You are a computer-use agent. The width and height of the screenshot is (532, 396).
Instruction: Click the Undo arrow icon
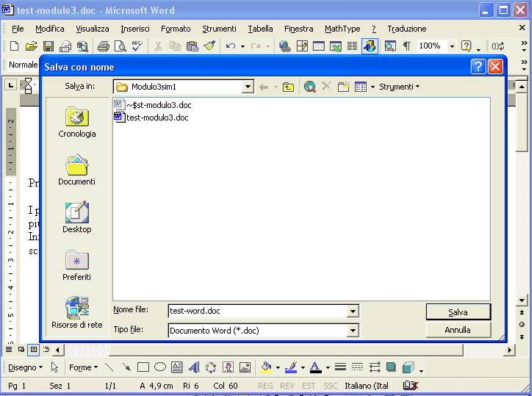coord(231,46)
